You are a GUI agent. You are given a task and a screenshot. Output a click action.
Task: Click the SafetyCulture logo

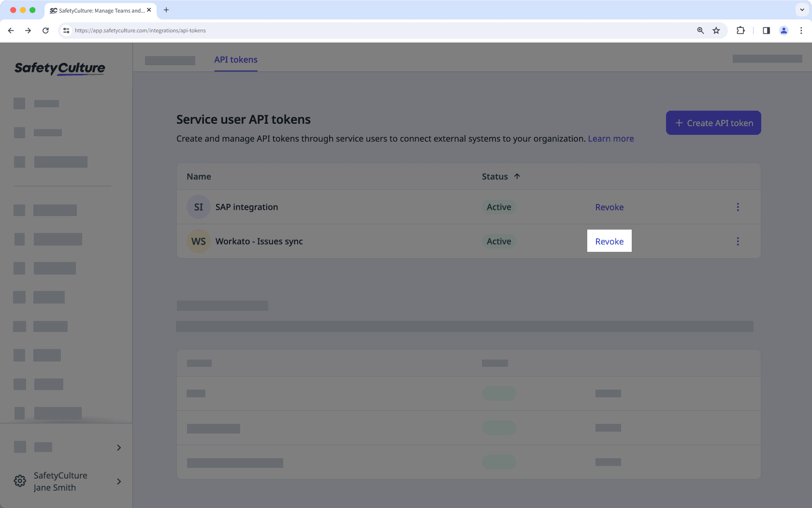[x=59, y=68]
